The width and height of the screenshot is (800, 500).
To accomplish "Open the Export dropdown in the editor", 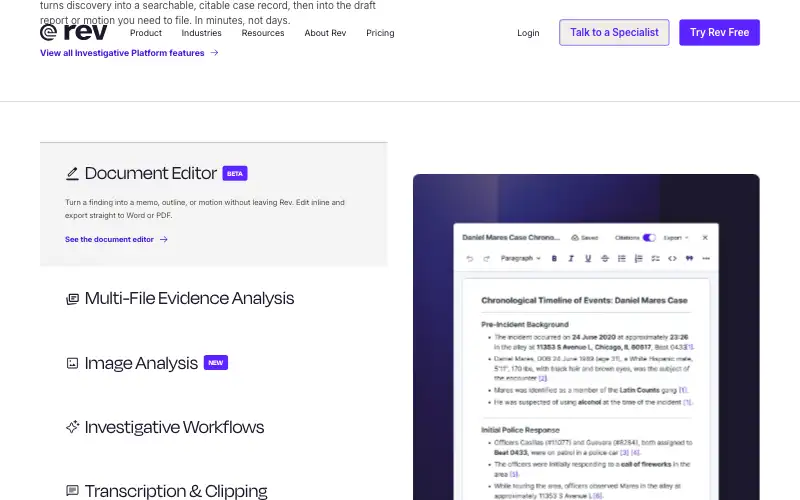I will (x=676, y=238).
